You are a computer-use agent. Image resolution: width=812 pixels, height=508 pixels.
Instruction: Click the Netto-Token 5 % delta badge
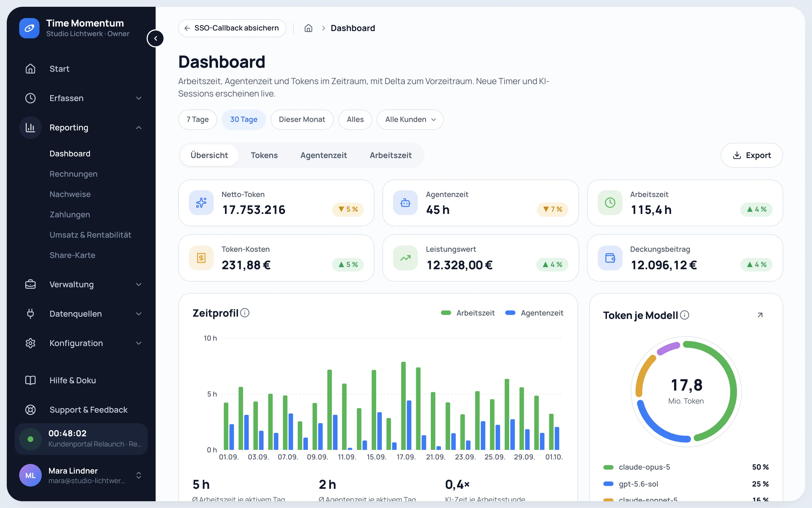(x=348, y=209)
